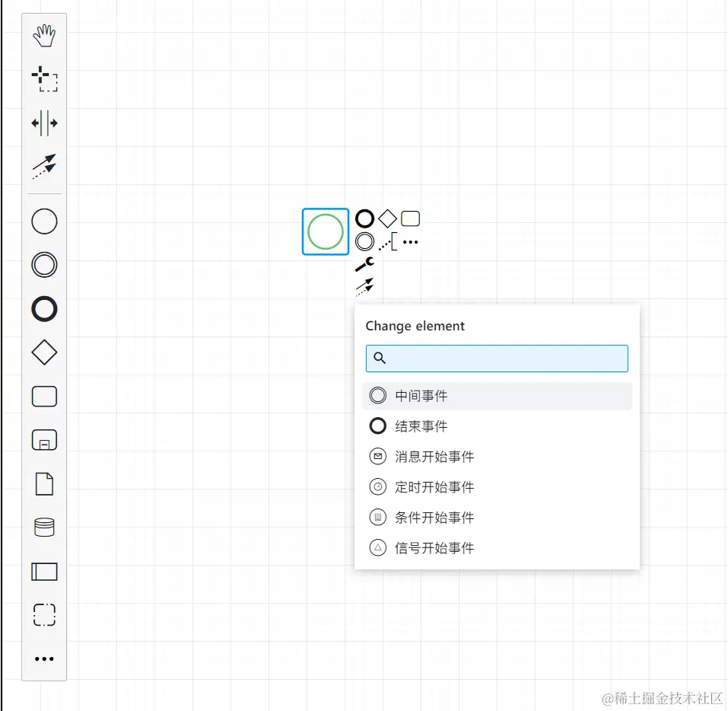
Task: Create a start event from palette
Action: point(44,222)
